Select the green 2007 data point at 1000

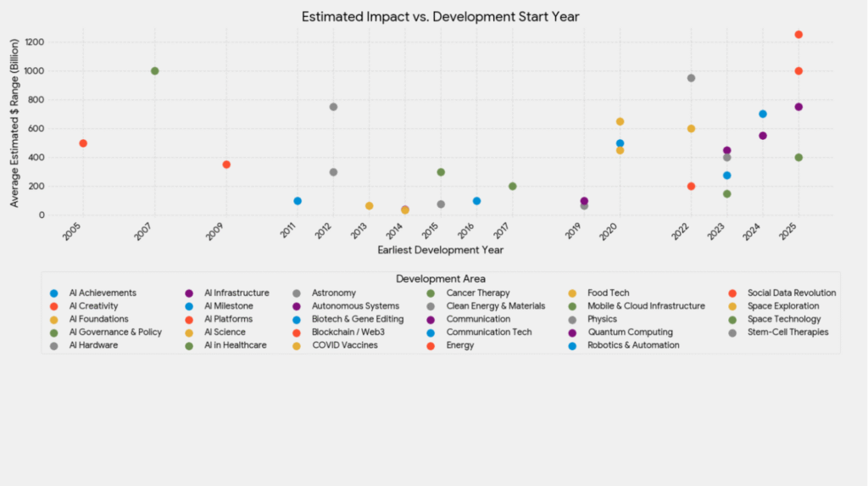[154, 71]
